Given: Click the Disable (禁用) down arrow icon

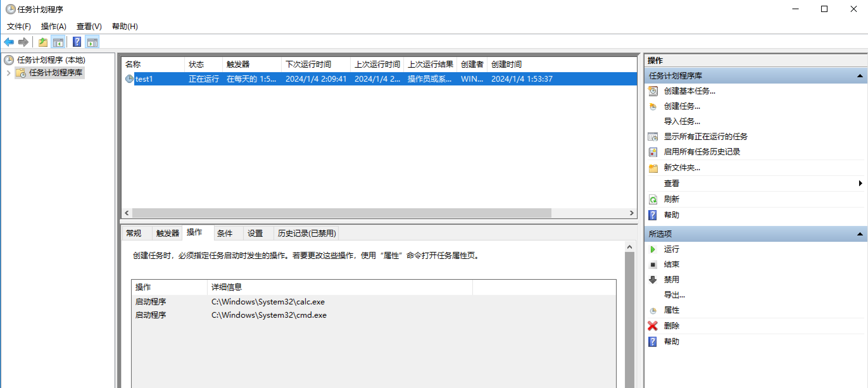Looking at the screenshot, I should pos(653,279).
